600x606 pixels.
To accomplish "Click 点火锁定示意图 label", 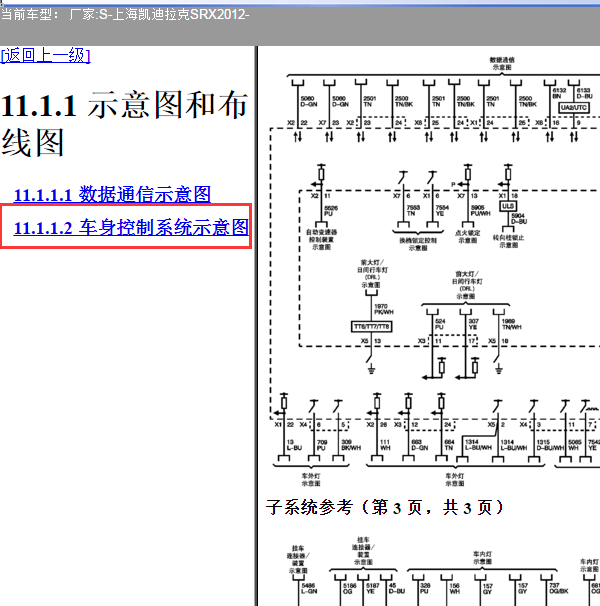I will click(x=468, y=237).
